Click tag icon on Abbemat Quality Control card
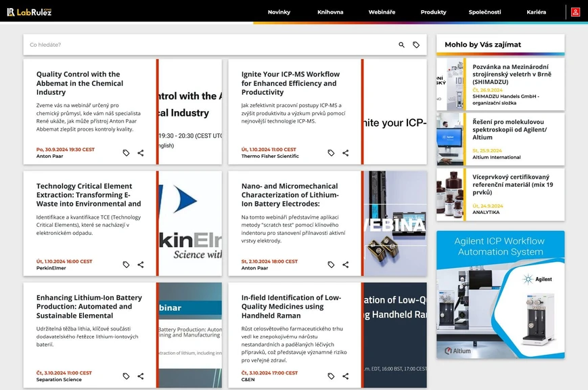The width and height of the screenshot is (588, 390). pyautogui.click(x=126, y=153)
